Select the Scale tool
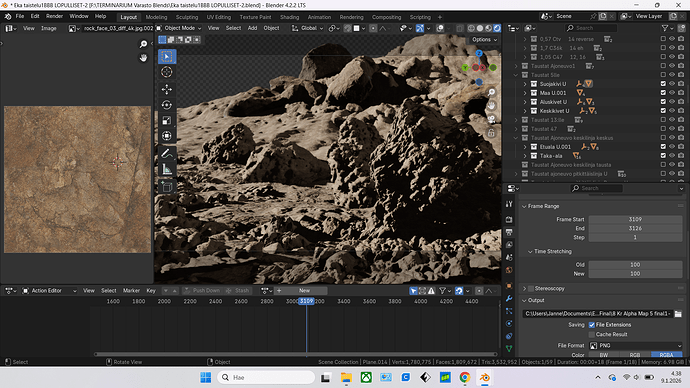 pos(167,121)
